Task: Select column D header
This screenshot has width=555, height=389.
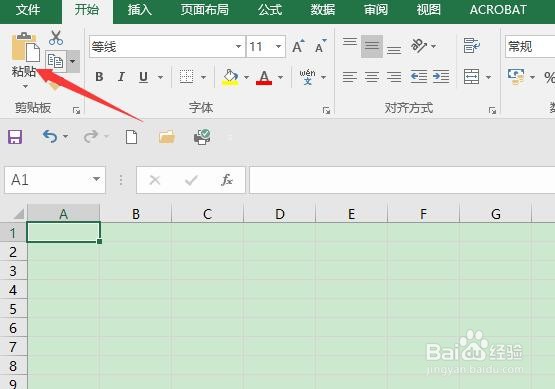Action: 280,214
